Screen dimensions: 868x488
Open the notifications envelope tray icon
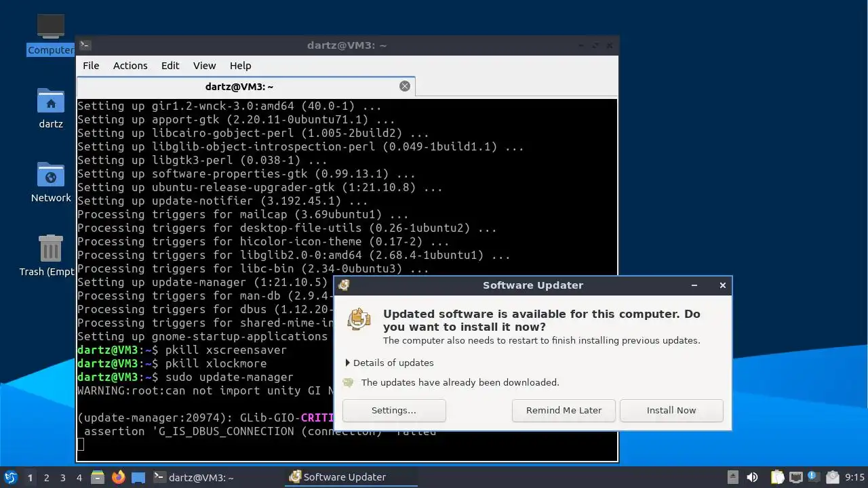point(832,477)
